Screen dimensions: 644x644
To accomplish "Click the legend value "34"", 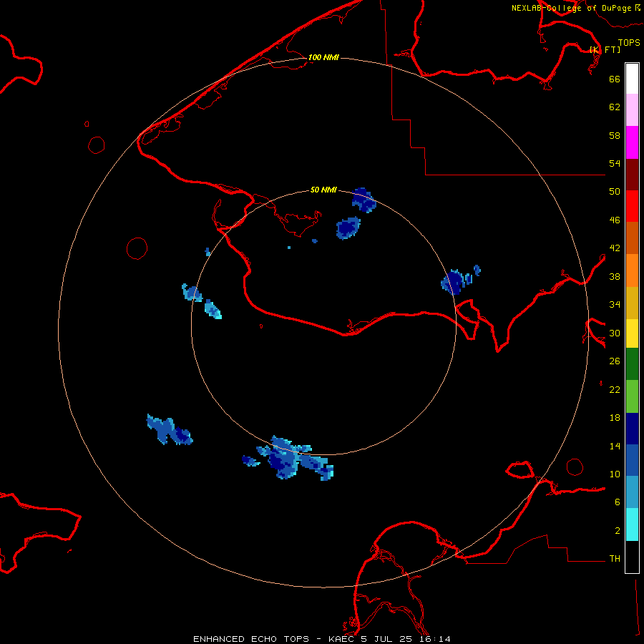I will pyautogui.click(x=615, y=305).
